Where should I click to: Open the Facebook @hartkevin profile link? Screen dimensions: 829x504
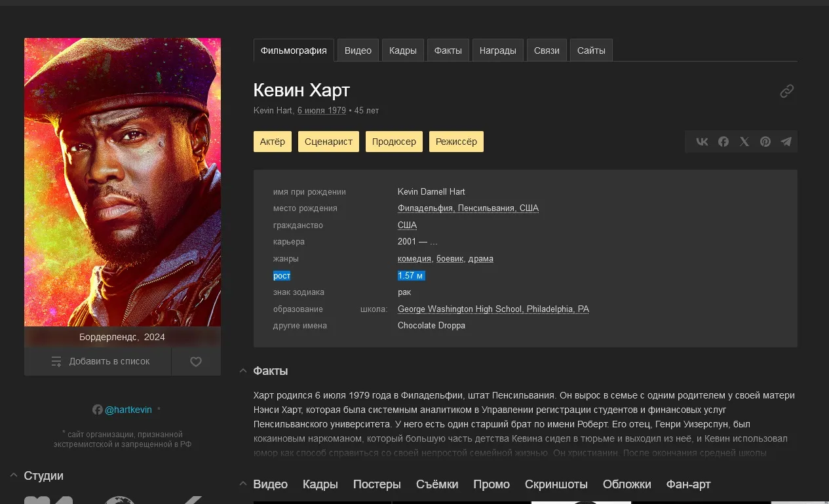pyautogui.click(x=128, y=410)
